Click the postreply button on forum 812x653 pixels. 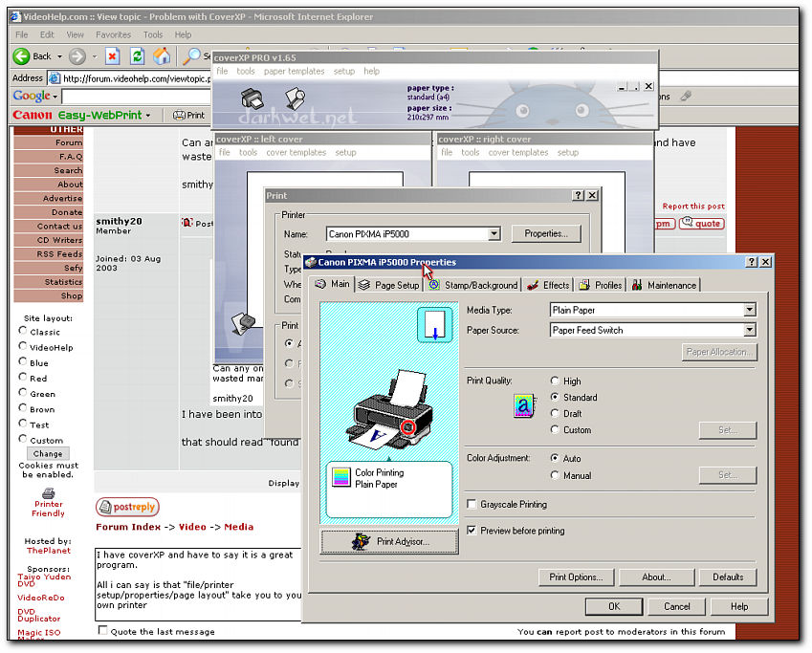[127, 507]
